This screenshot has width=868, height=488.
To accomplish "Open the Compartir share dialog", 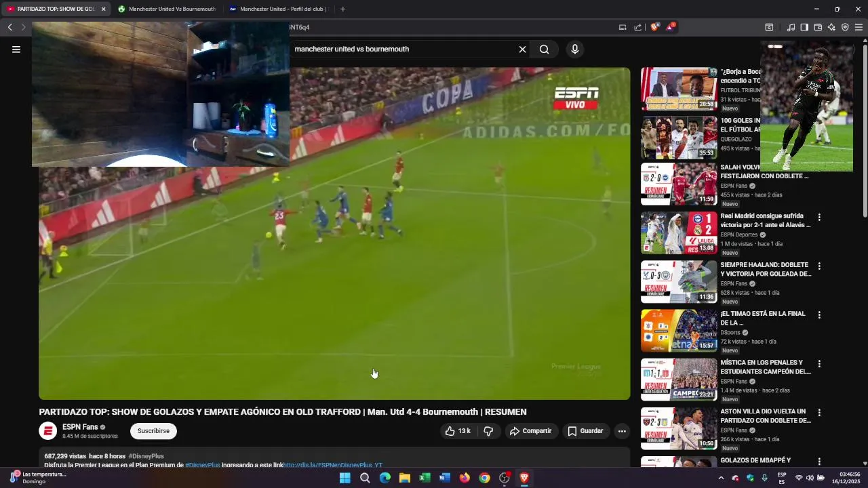I will 530,431.
